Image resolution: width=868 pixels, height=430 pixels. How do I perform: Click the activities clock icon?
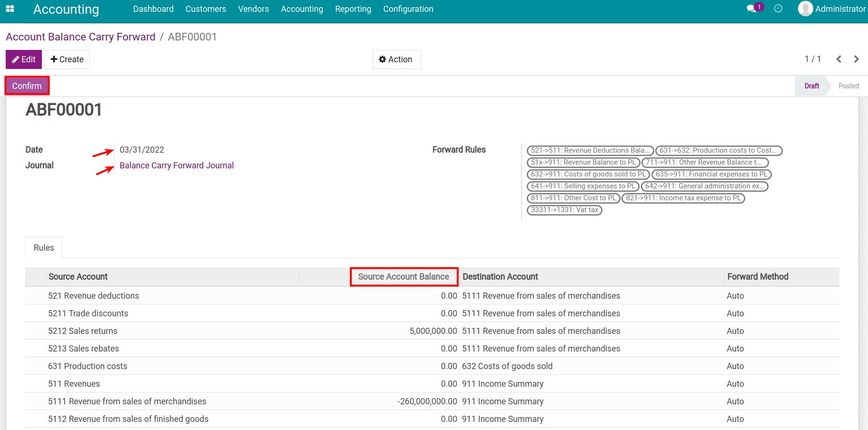pos(778,9)
